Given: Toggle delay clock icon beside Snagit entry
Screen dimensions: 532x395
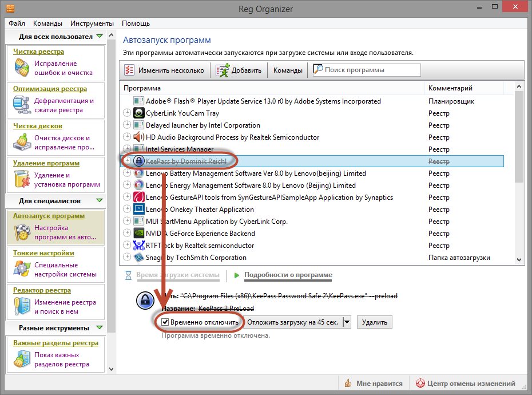Looking at the screenshot, I should pyautogui.click(x=127, y=258).
